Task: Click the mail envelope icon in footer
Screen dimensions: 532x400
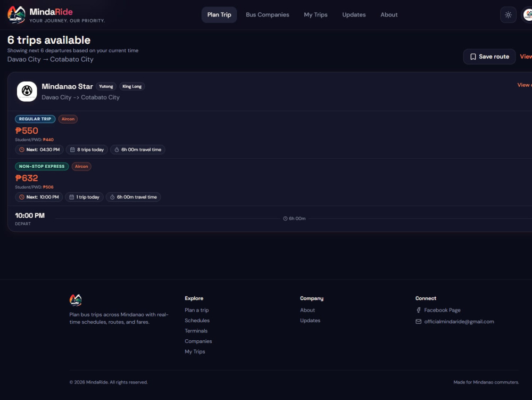Action: click(x=418, y=322)
